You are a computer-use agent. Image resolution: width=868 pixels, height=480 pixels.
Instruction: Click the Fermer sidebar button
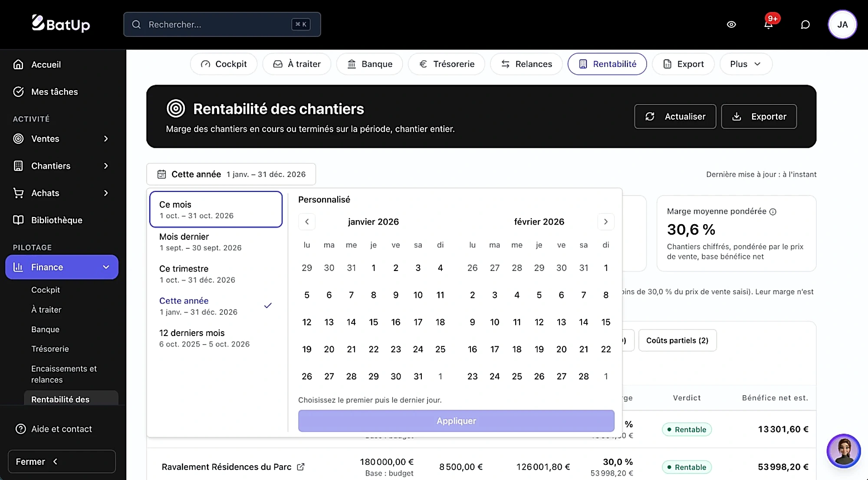[x=62, y=462]
